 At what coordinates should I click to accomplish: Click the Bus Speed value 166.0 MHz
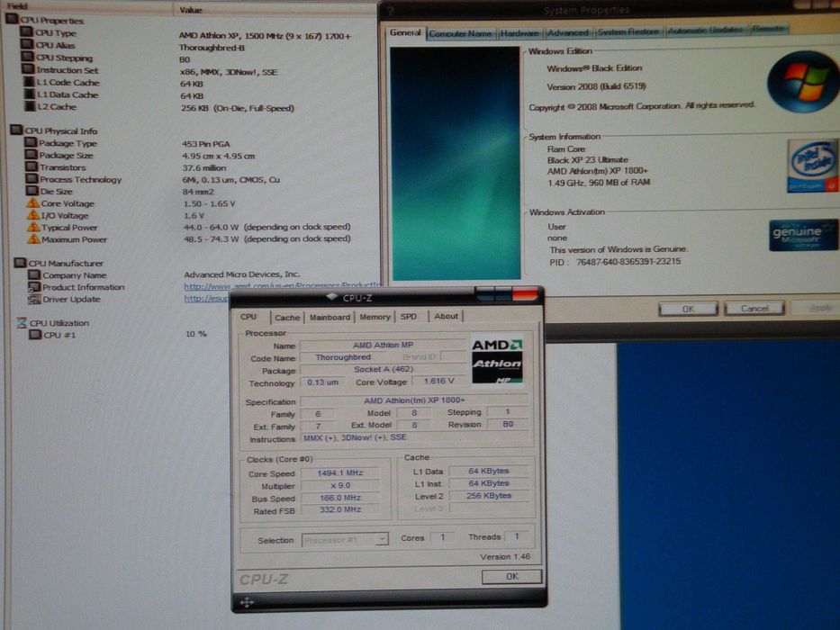(x=339, y=498)
